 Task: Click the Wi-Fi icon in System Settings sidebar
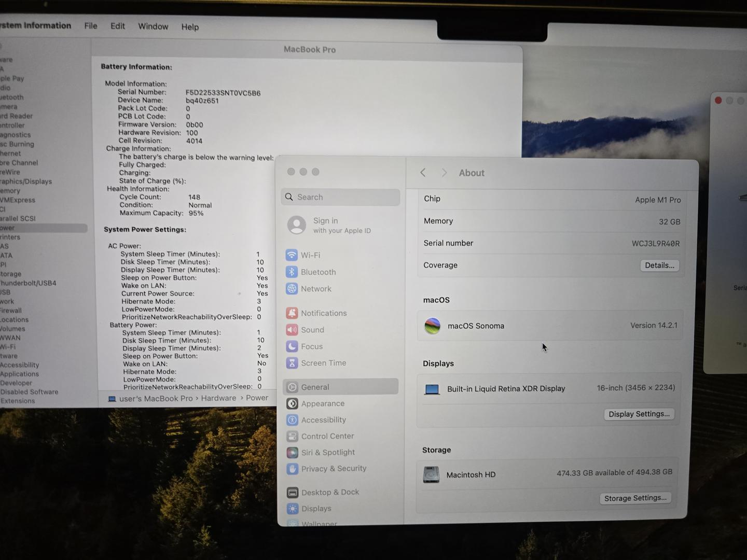tap(292, 255)
